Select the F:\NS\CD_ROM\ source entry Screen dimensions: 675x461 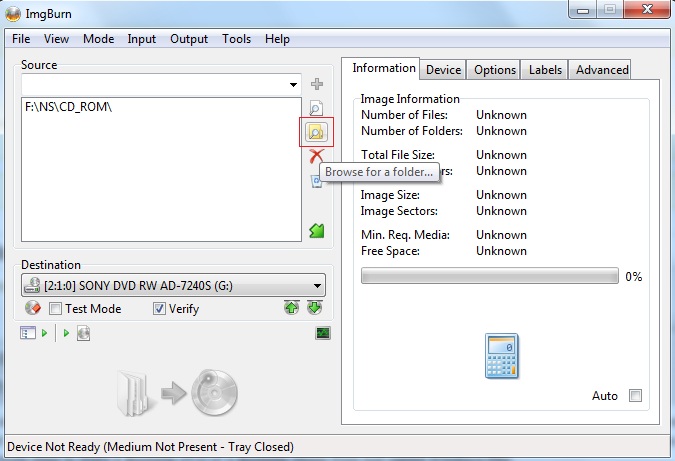coord(68,107)
